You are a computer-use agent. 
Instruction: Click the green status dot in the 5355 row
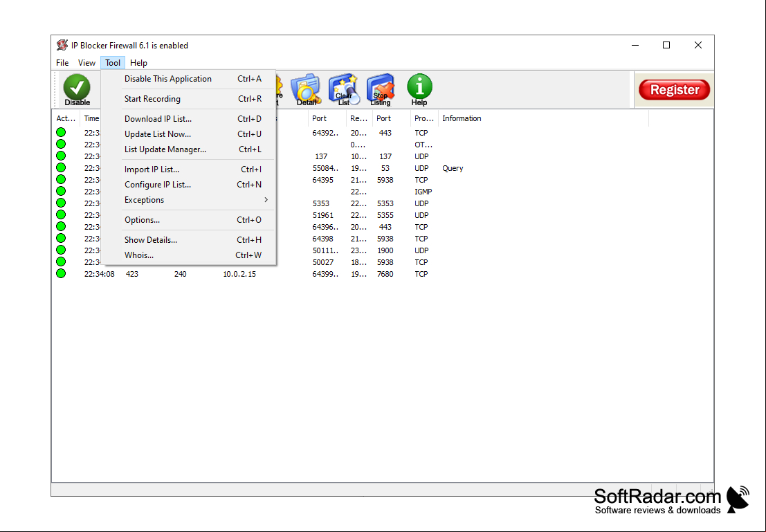tap(61, 214)
